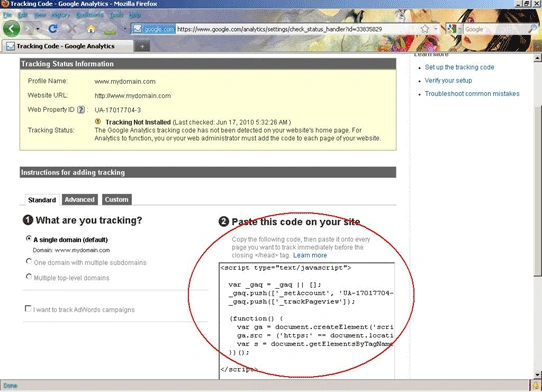Open the Verify your setup link
This screenshot has height=392, width=542.
448,80
